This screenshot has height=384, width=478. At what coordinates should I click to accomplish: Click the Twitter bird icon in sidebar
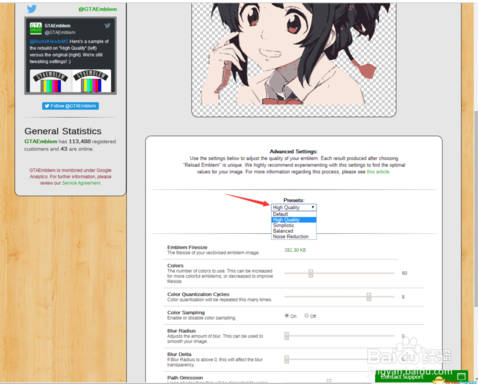(x=32, y=9)
